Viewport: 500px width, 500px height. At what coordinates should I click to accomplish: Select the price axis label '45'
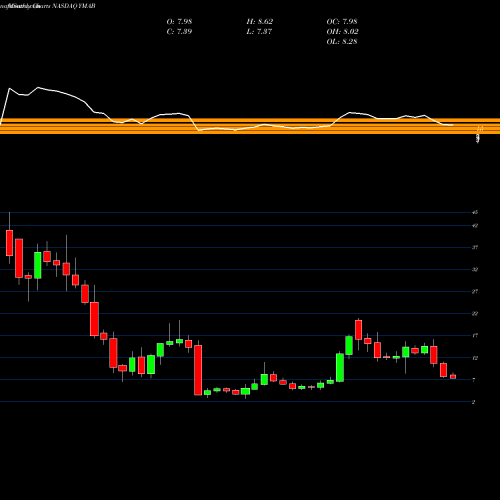[475, 212]
